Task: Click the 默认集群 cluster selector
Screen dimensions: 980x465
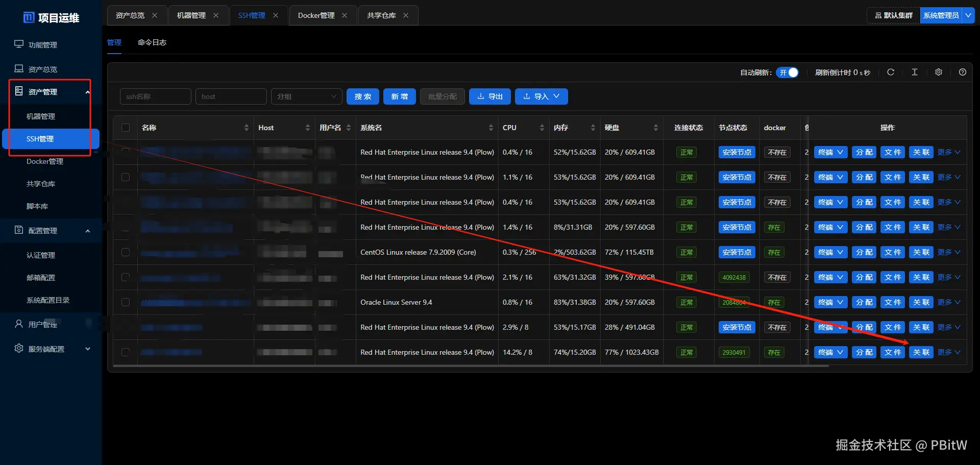Action: coord(894,15)
